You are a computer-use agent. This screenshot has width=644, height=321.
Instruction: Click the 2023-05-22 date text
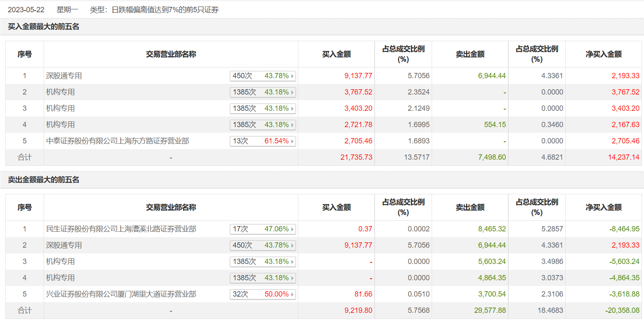(26, 10)
